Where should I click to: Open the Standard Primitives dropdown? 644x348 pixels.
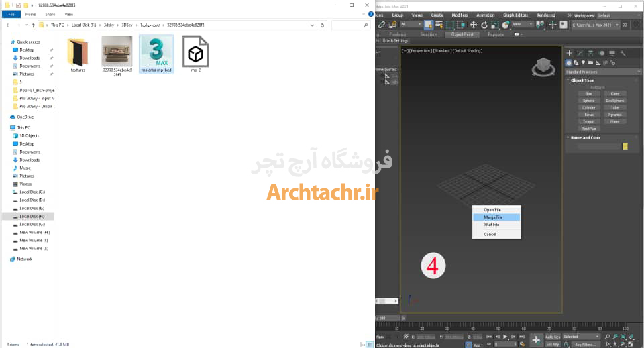(603, 72)
